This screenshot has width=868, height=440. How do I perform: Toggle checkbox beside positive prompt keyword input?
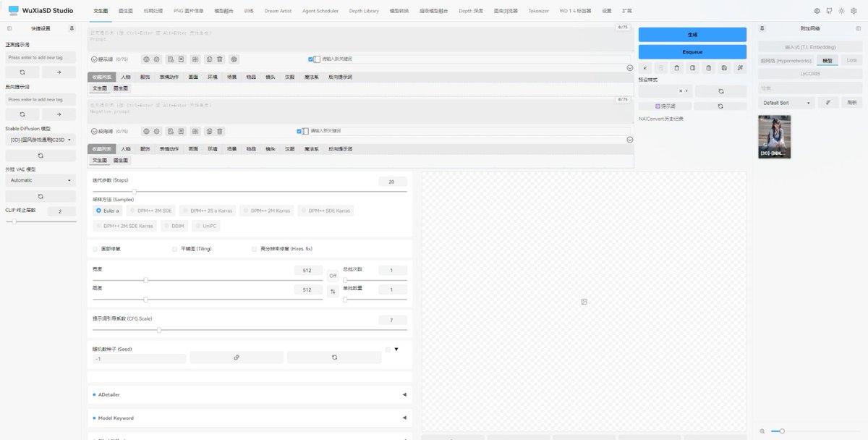pyautogui.click(x=310, y=59)
